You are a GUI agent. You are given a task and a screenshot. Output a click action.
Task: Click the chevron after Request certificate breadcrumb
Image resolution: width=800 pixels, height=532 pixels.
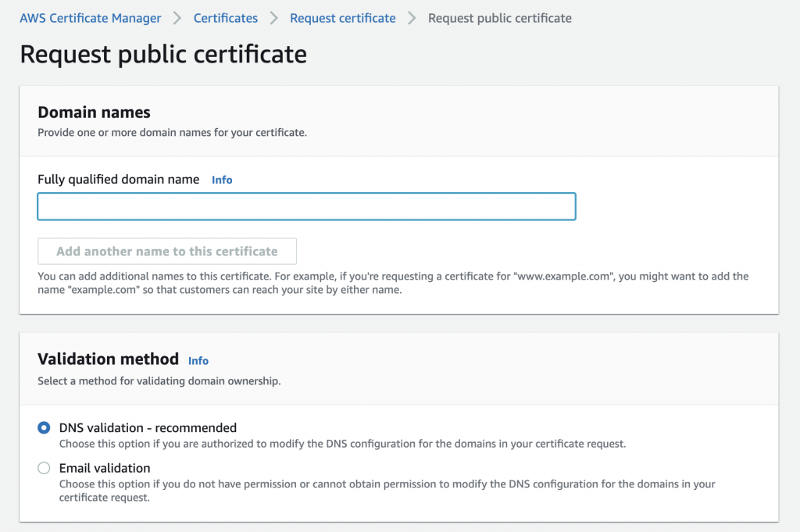pyautogui.click(x=412, y=18)
